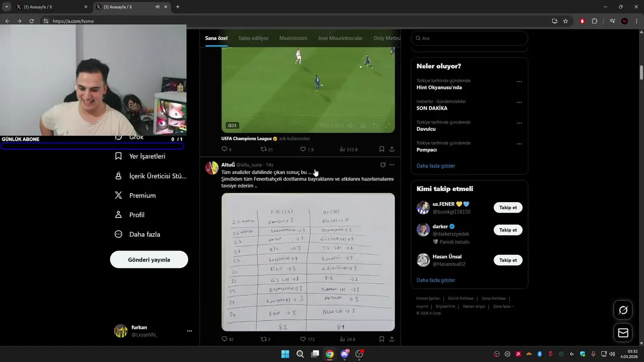Open Chrome media control icon
This screenshot has width=644, height=362.
point(612,21)
